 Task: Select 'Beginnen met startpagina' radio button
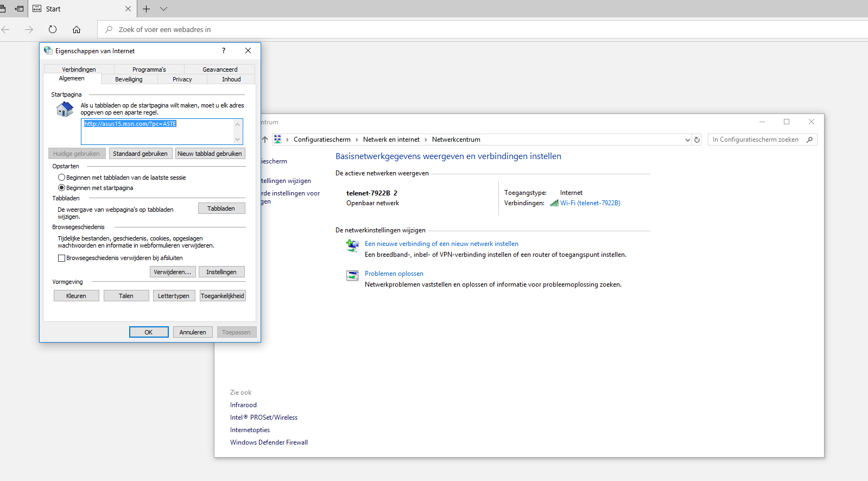pyautogui.click(x=61, y=188)
